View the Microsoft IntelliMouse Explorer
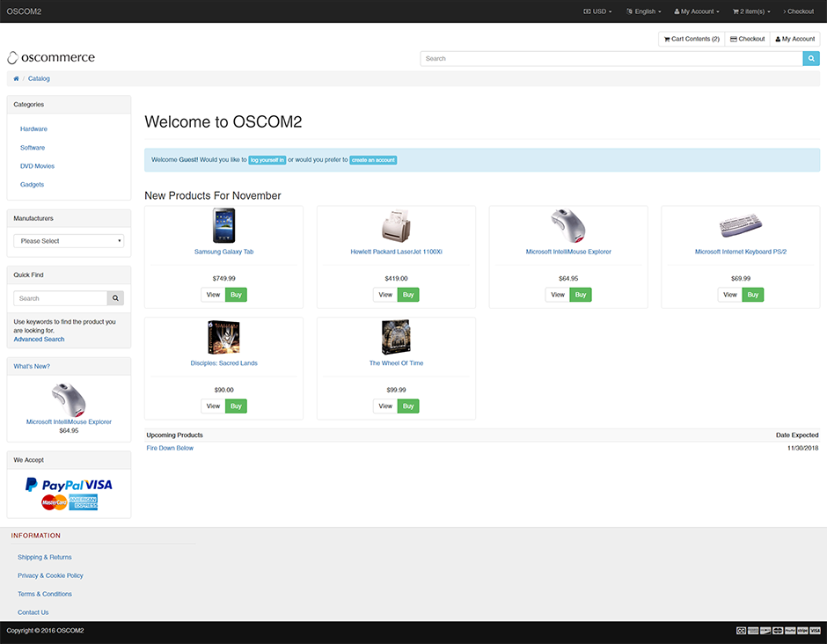 (558, 295)
